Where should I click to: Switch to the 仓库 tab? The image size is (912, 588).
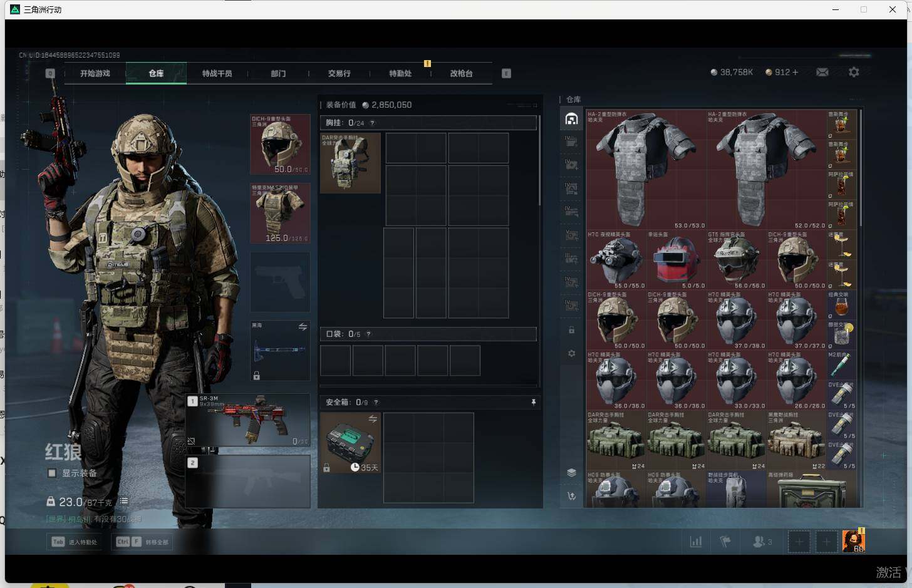coord(156,73)
